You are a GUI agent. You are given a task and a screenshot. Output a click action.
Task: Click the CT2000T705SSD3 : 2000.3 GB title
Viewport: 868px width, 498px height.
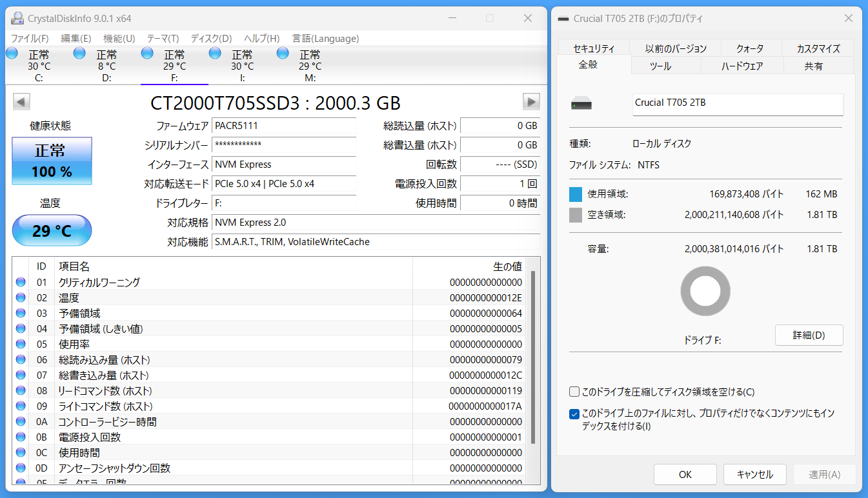click(276, 103)
